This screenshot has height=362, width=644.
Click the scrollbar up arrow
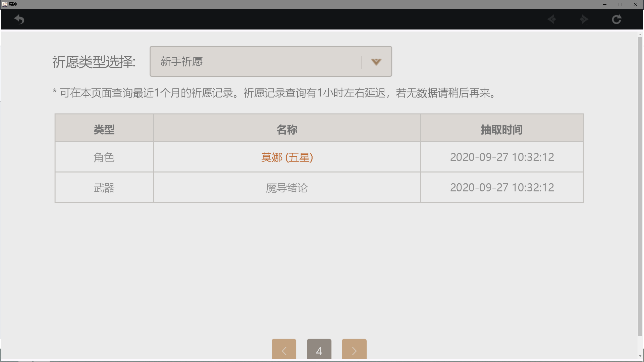(x=640, y=35)
